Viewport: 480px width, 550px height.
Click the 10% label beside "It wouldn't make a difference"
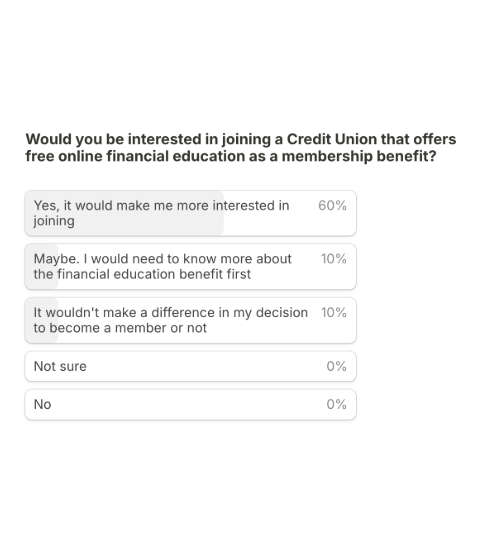click(334, 313)
